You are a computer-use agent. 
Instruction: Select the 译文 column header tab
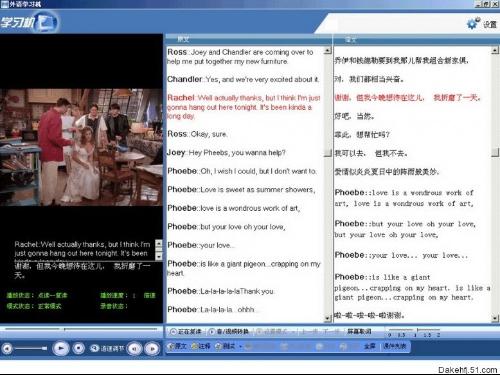pyautogui.click(x=350, y=40)
